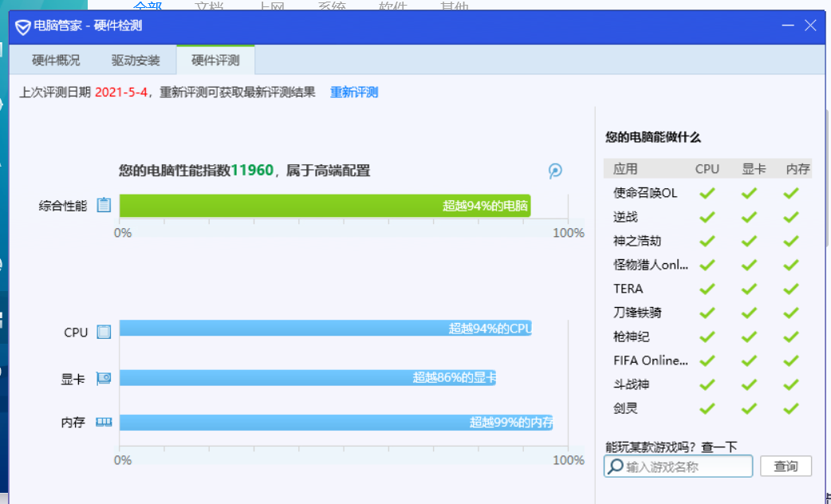831x504 pixels.
Task: Click the 内存 column header in table
Action: [798, 169]
